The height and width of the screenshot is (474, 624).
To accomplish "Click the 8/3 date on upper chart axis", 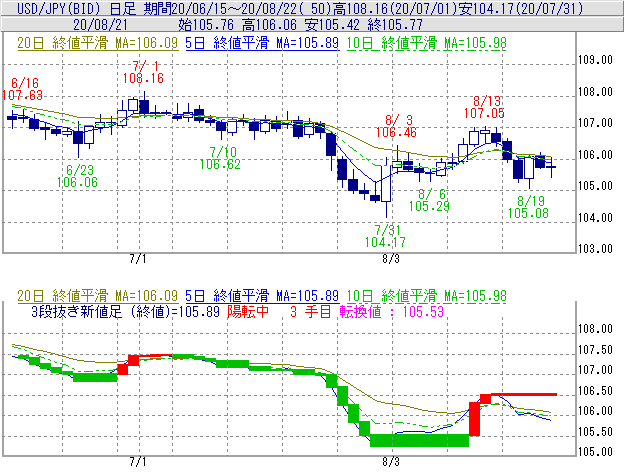I will click(391, 259).
